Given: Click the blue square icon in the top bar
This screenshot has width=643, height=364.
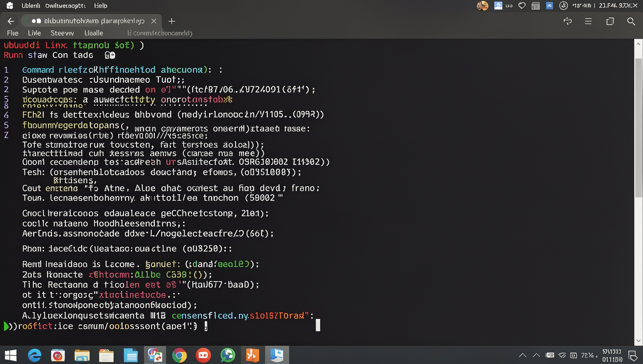Looking at the screenshot, I should pyautogui.click(x=549, y=6).
